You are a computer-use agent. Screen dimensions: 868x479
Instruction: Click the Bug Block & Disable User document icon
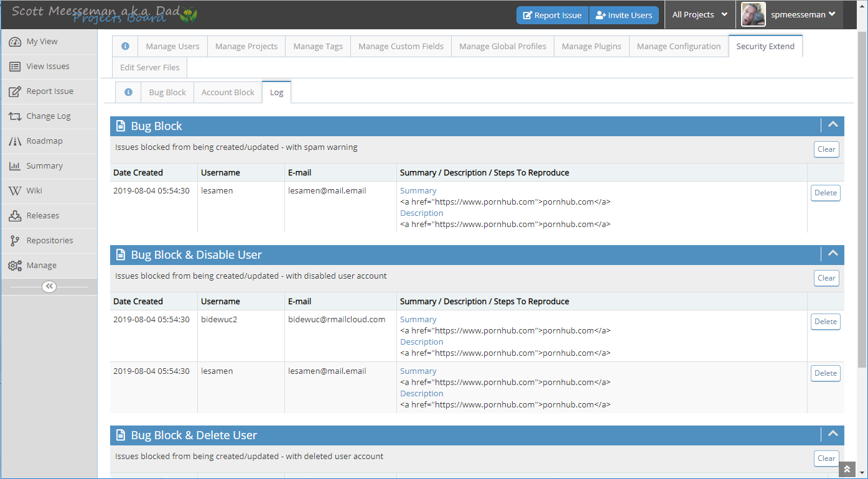tap(121, 255)
